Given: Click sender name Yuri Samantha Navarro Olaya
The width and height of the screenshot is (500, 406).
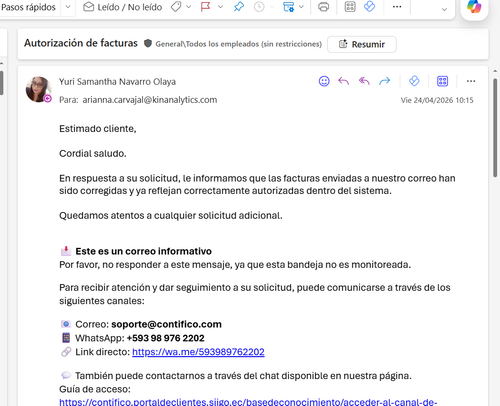Looking at the screenshot, I should tap(117, 82).
